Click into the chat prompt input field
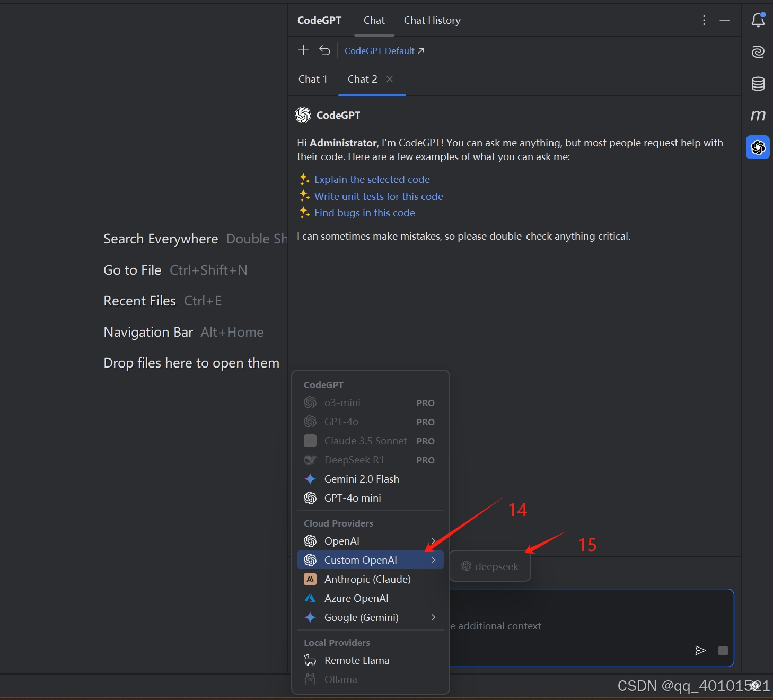The width and height of the screenshot is (773, 700). tap(591, 627)
